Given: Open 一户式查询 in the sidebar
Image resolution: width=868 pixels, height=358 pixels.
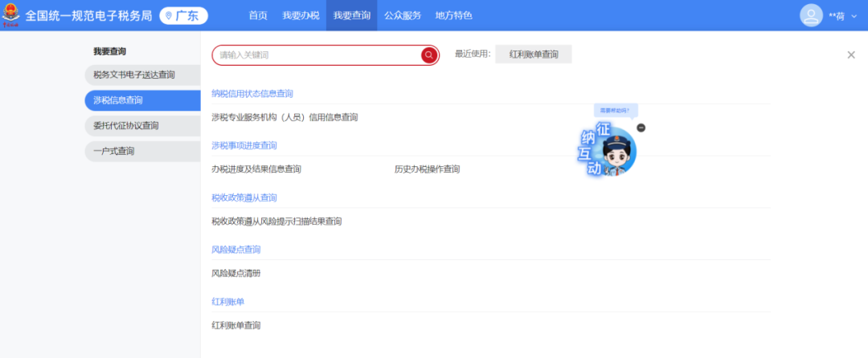Looking at the screenshot, I should pyautogui.click(x=114, y=151).
